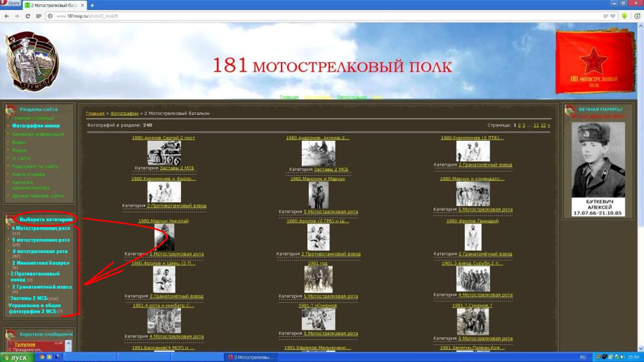Open 'Видео' sidebar item

coord(19,142)
